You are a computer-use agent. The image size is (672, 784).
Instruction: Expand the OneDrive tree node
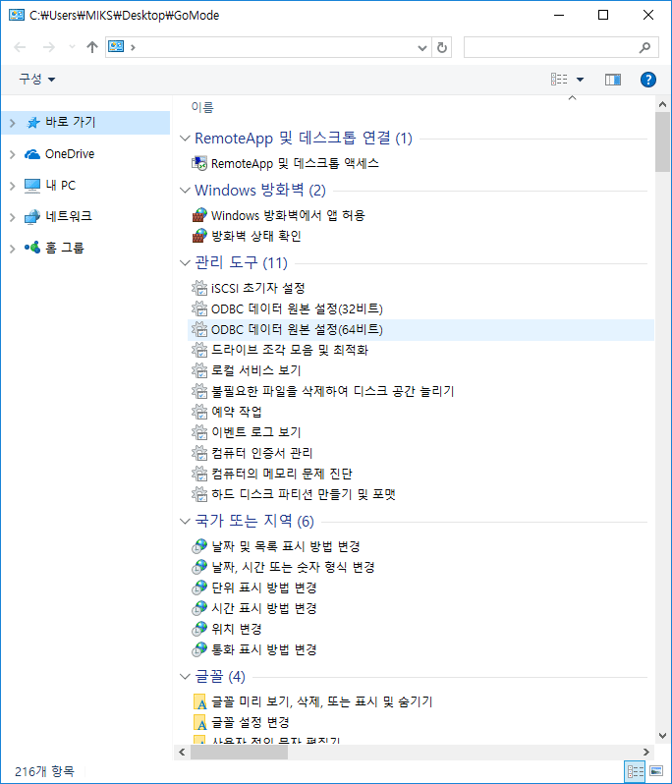click(x=13, y=154)
